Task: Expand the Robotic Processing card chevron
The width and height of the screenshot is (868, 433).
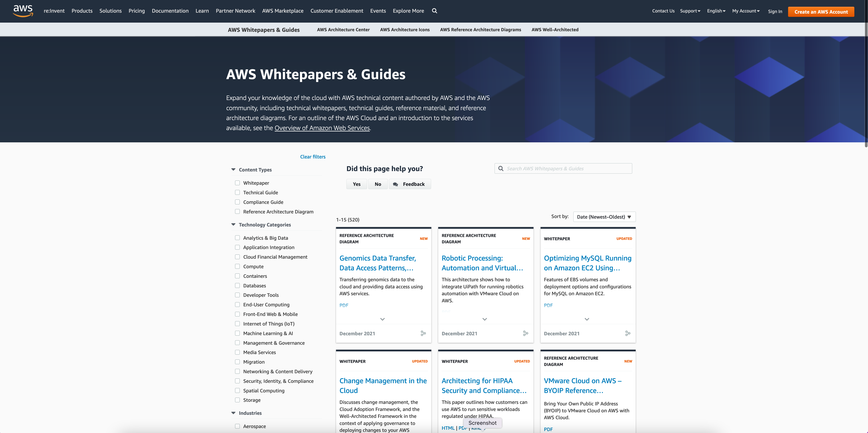Action: (x=485, y=319)
